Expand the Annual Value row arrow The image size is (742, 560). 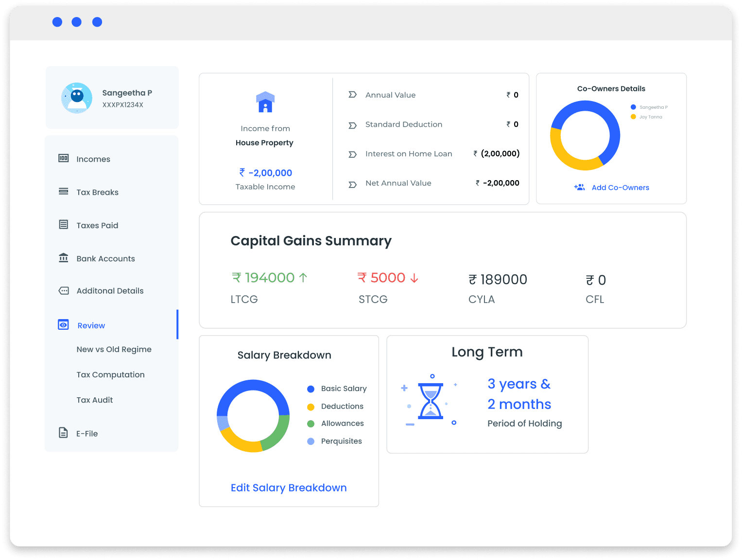[x=352, y=95]
